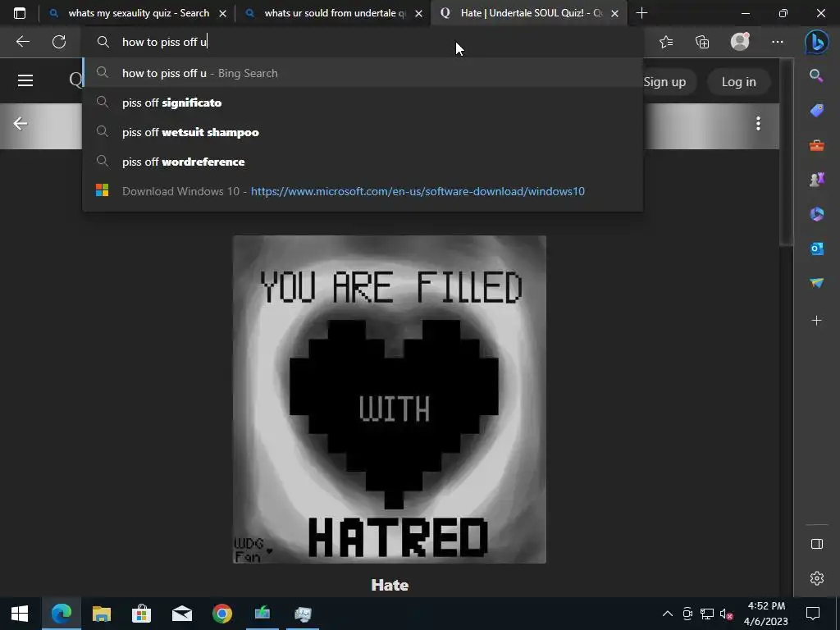Open the browser profile avatar
Image resolution: width=840 pixels, height=630 pixels.
(x=740, y=42)
